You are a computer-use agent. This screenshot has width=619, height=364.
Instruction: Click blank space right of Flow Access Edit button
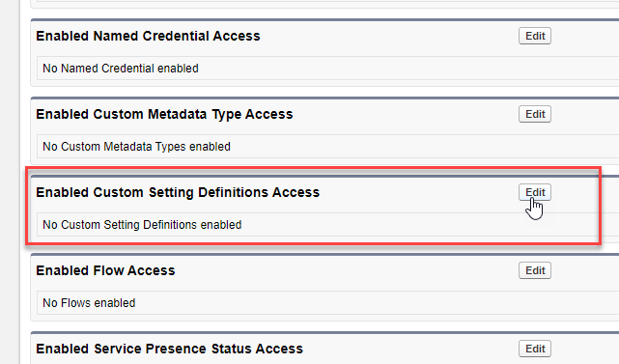click(x=585, y=270)
